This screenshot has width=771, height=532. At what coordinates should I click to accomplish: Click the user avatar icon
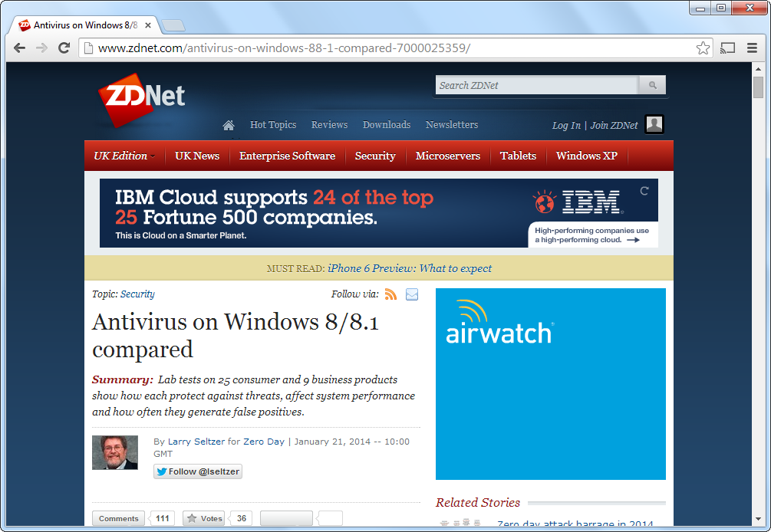(654, 124)
